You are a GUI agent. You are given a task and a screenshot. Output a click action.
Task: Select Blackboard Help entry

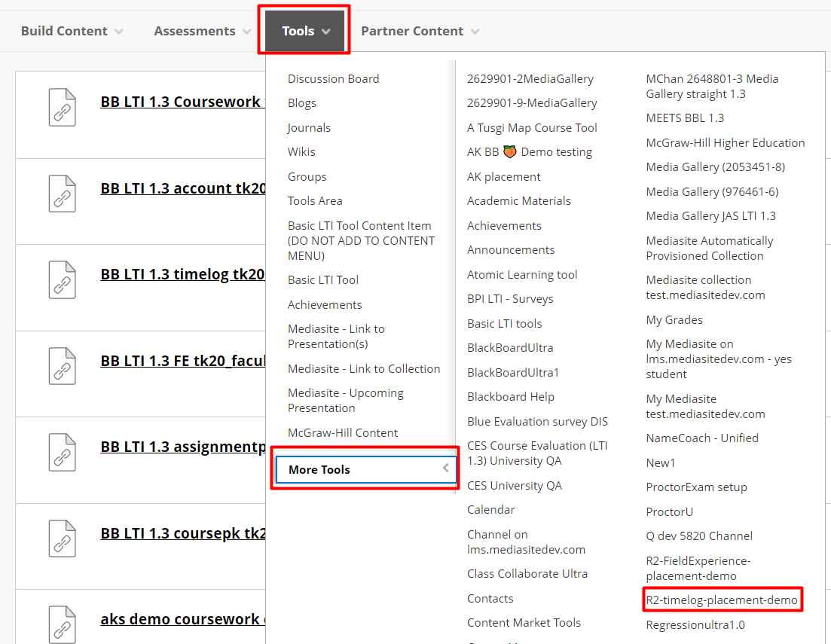pos(511,397)
